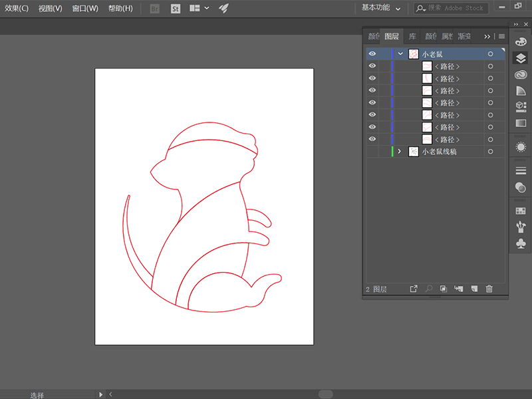Open the arrange documents dropdown arrow
The height and width of the screenshot is (399, 532).
click(207, 8)
